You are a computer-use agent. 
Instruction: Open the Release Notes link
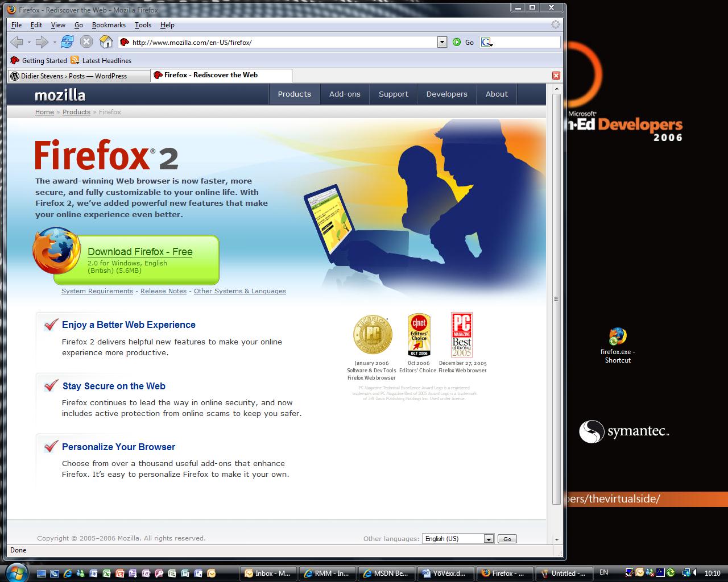[x=163, y=291]
